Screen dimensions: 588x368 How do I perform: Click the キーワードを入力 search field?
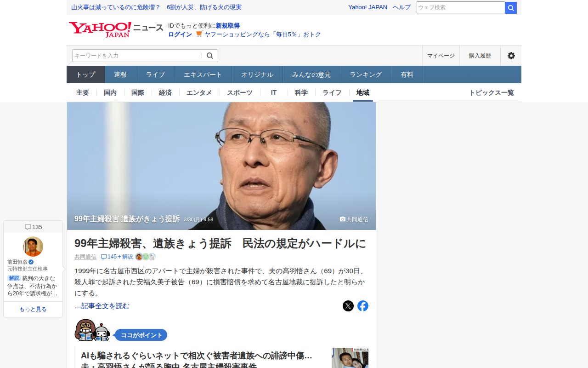[x=137, y=56]
